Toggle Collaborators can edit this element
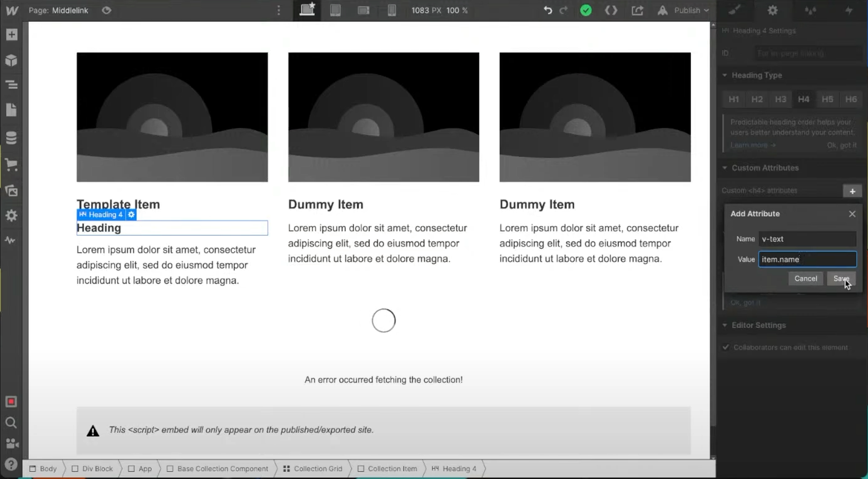The height and width of the screenshot is (479, 868). point(726,347)
